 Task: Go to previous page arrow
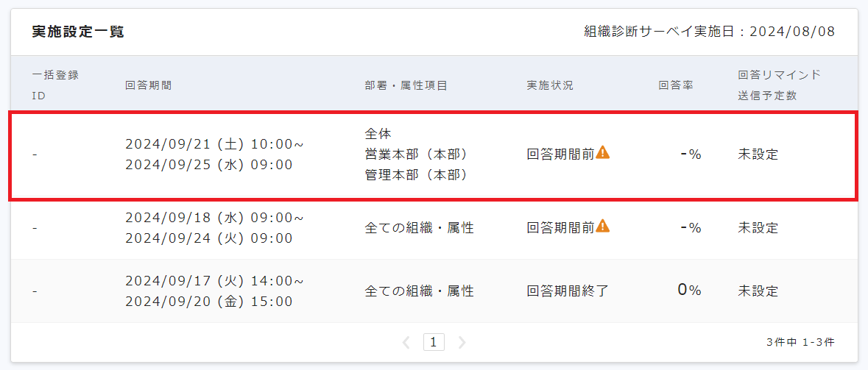[406, 342]
